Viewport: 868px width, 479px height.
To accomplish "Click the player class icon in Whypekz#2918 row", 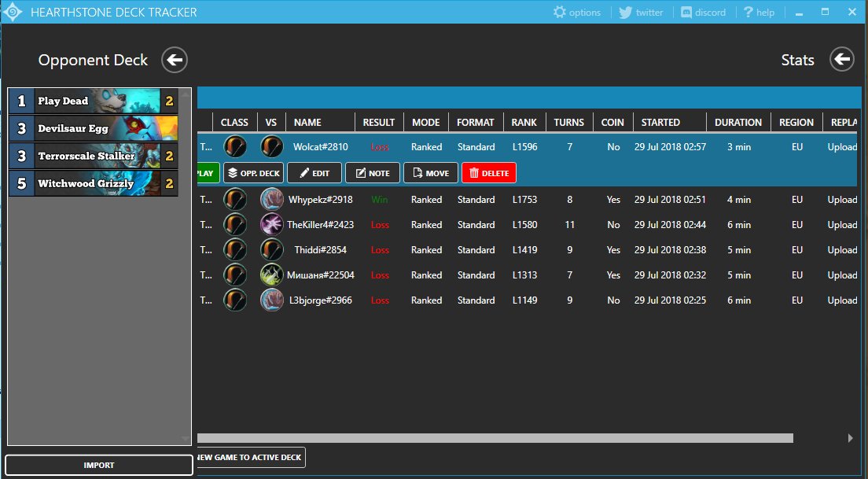I will 235,199.
